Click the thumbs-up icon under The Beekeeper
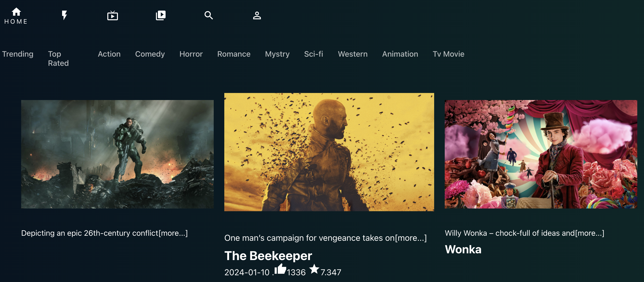This screenshot has height=282, width=644. click(x=280, y=269)
